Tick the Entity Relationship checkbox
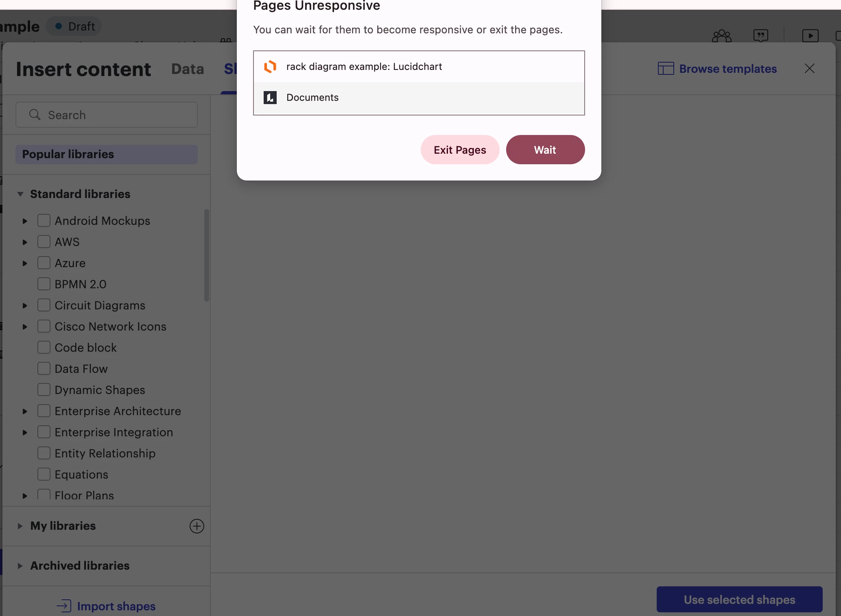The height and width of the screenshot is (616, 841). tap(44, 453)
